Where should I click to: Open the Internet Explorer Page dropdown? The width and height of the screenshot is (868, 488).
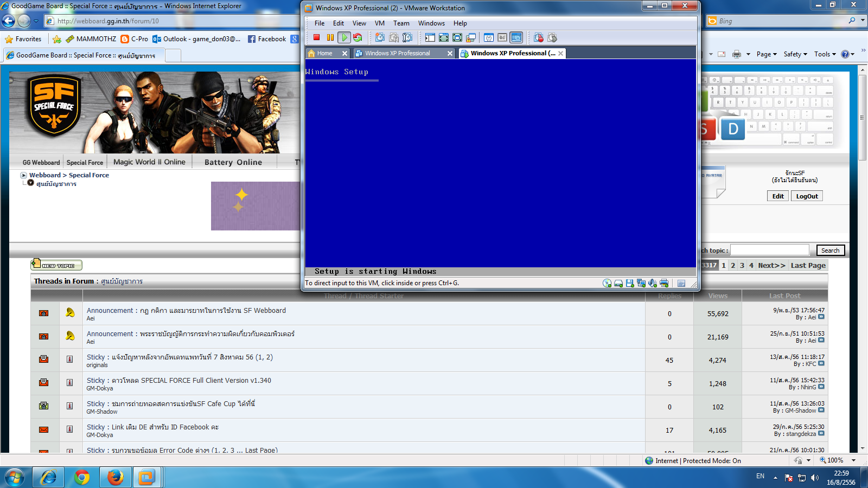pyautogui.click(x=767, y=54)
